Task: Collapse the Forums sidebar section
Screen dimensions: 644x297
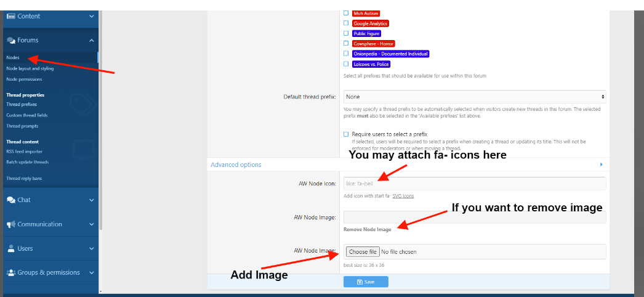Action: [x=92, y=40]
